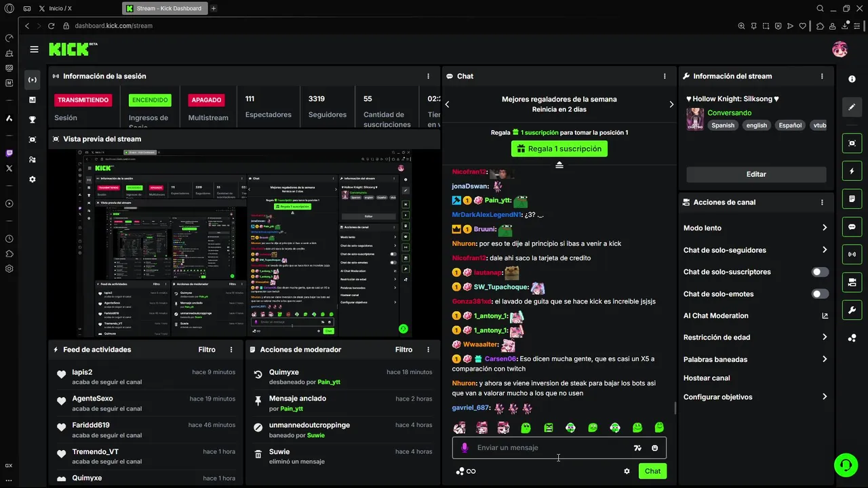Toggle Chat de solo-suscriptores switch
The image size is (868, 488).
(820, 272)
